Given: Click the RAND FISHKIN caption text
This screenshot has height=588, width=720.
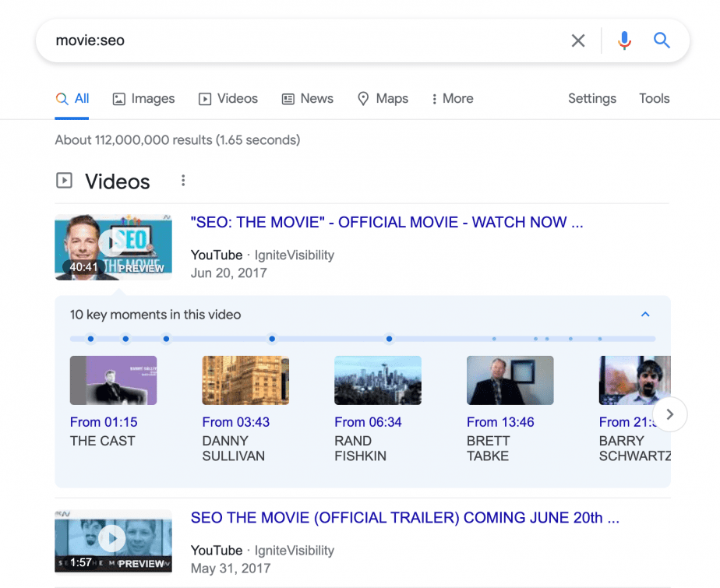Looking at the screenshot, I should point(361,449).
